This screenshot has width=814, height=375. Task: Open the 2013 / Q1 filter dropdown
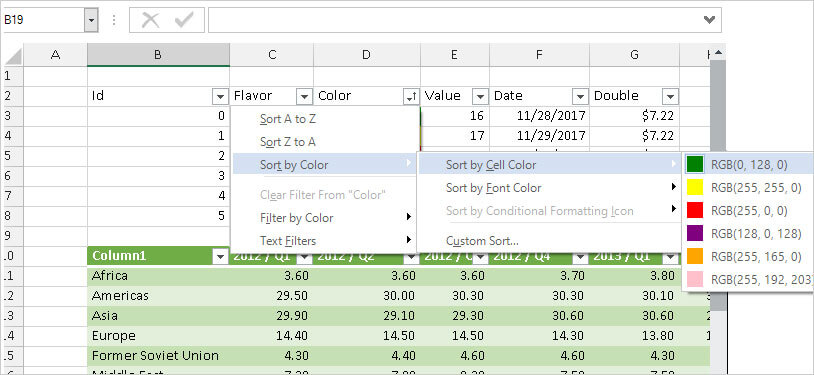point(671,257)
